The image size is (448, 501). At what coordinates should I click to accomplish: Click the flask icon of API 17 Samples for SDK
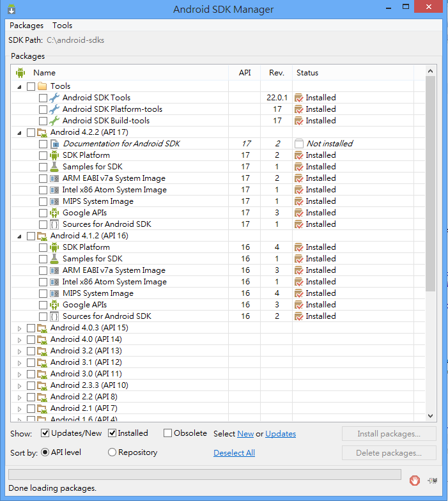[54, 167]
